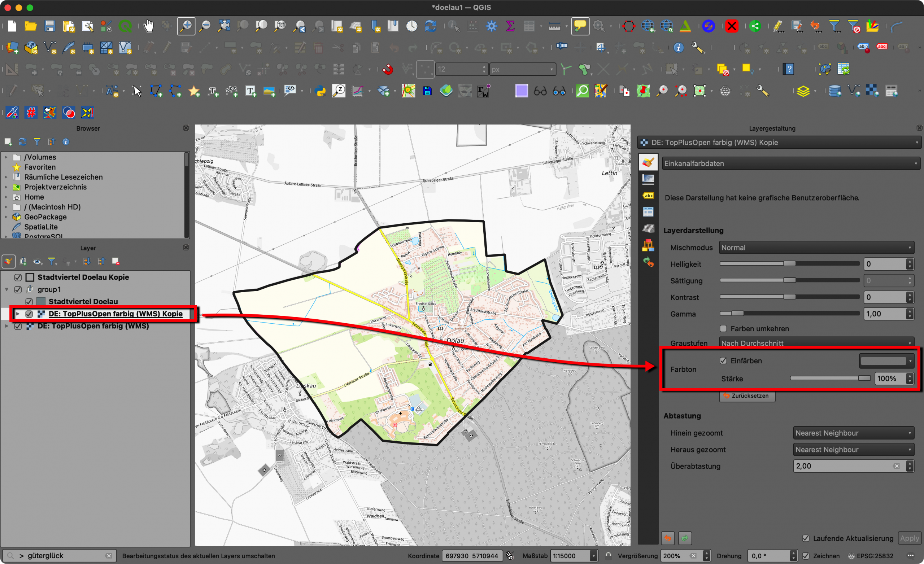Enable the Farben umkehren checkbox
The height and width of the screenshot is (564, 924).
723,328
